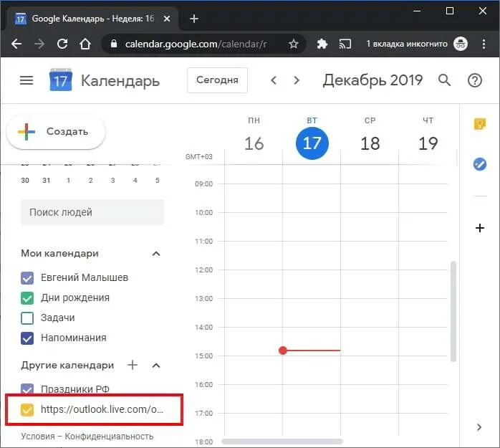Click the Сегодня button
This screenshot has height=448, width=500.
coord(217,80)
